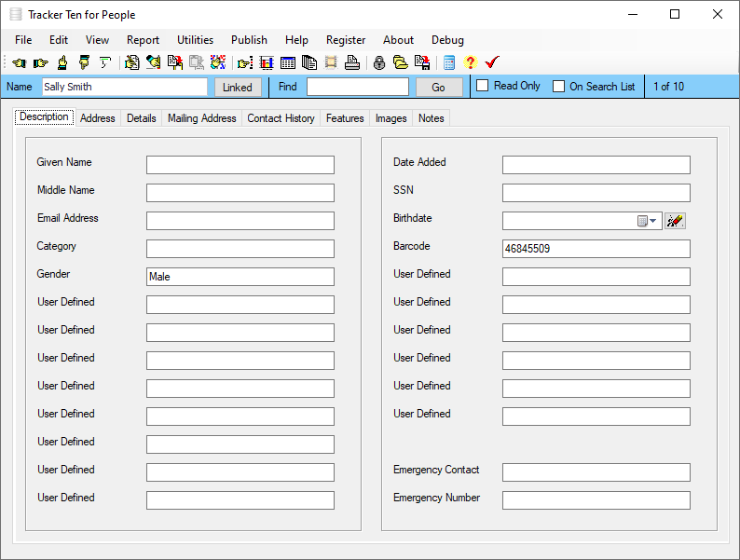This screenshot has width=740, height=560.
Task: Click the padlock icon in the toolbar
Action: 378,63
